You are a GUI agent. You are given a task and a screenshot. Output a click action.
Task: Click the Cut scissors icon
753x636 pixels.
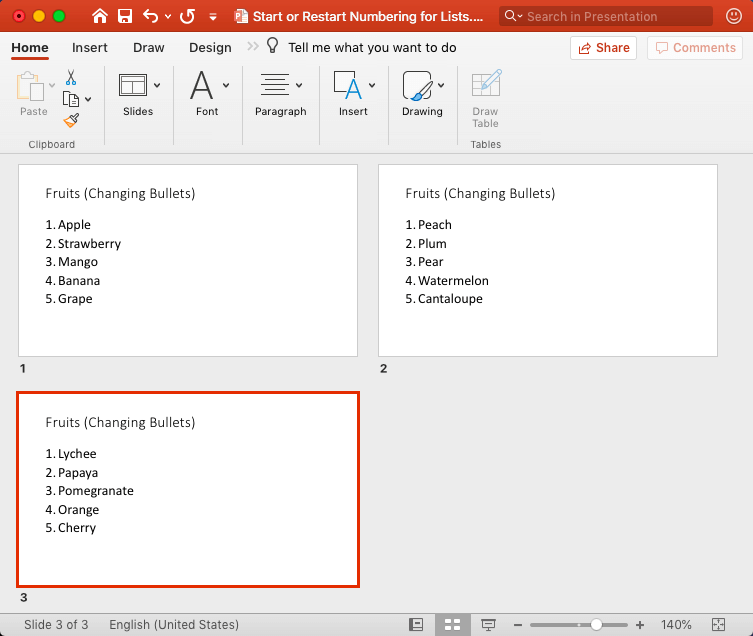71,77
